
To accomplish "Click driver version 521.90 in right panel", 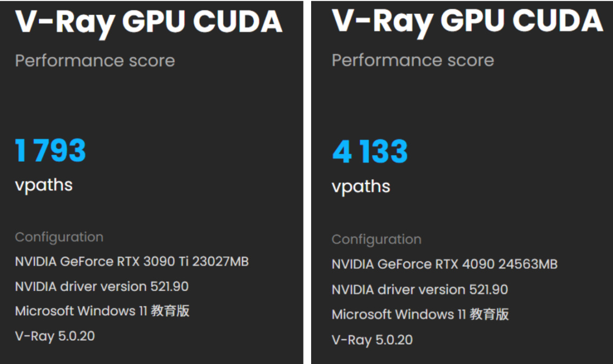I will click(x=419, y=289).
